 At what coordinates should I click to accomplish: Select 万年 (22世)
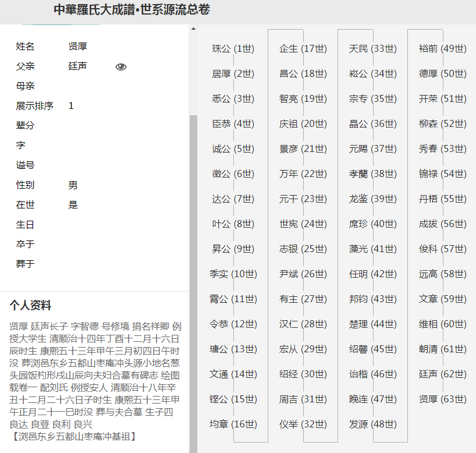click(303, 174)
